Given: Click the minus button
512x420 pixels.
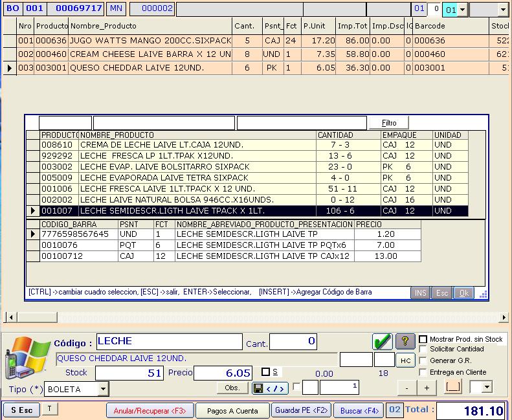Looking at the screenshot, I should pos(407,388).
